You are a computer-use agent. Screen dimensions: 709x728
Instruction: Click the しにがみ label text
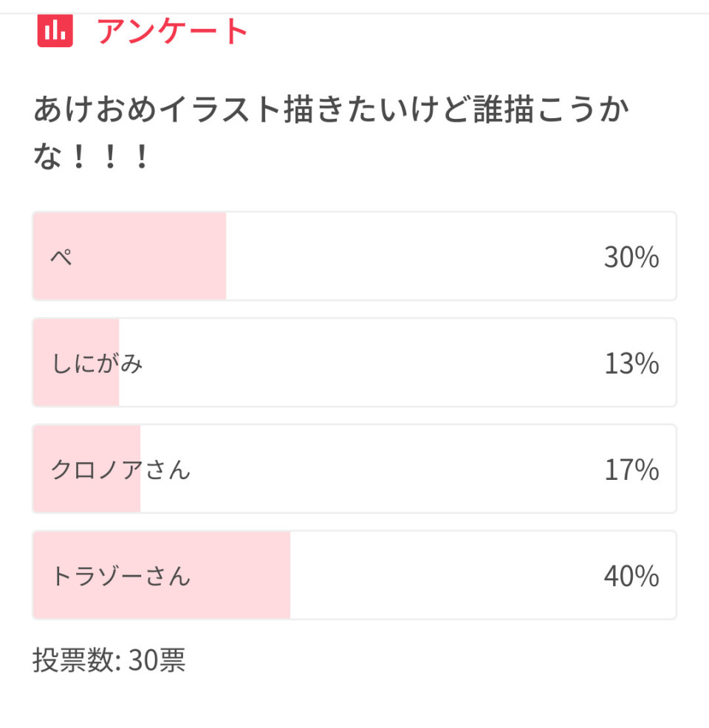click(97, 363)
